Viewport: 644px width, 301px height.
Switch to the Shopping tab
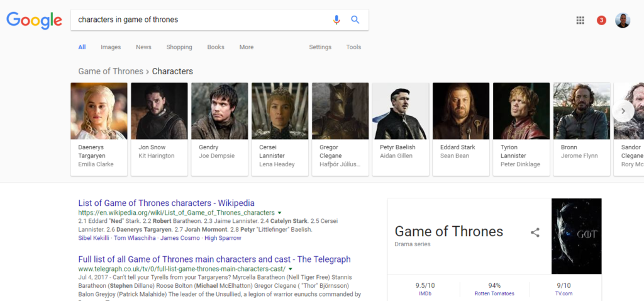tap(179, 47)
